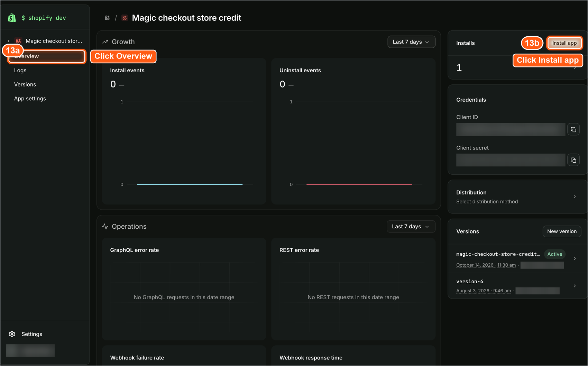The width and height of the screenshot is (588, 366).
Task: Click the version-4 name
Action: click(x=470, y=282)
